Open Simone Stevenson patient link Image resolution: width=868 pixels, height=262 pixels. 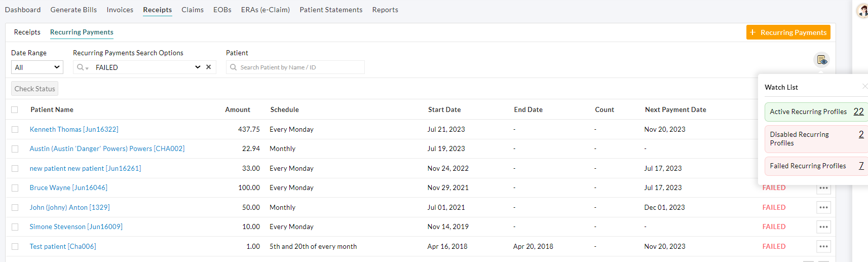(76, 227)
